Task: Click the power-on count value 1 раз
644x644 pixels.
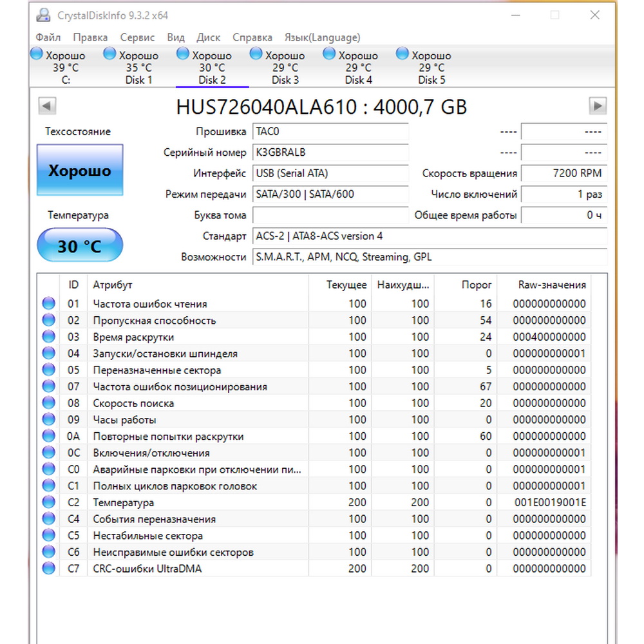Action: pyautogui.click(x=564, y=194)
